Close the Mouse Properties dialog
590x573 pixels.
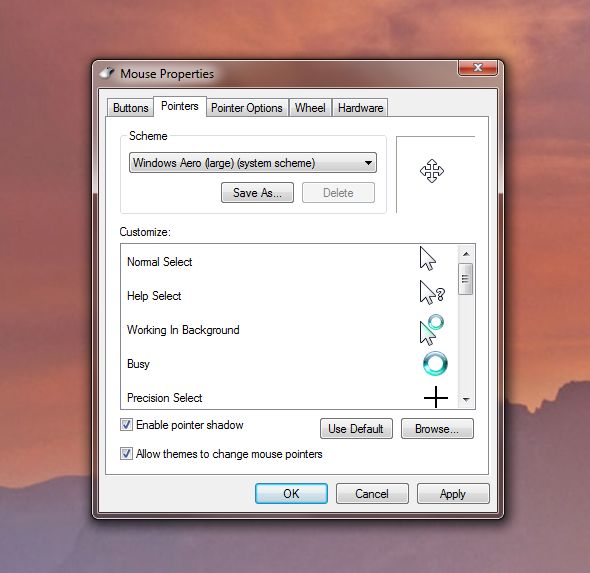click(x=477, y=68)
